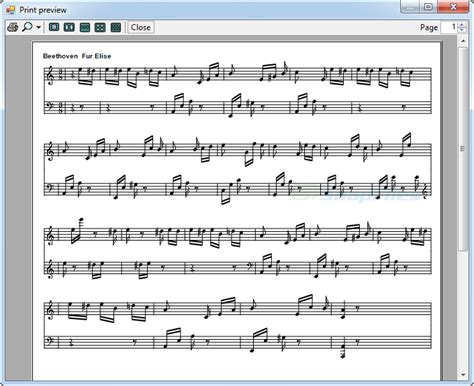Close the Print preview window
This screenshot has height=386, width=474.
click(x=453, y=6)
